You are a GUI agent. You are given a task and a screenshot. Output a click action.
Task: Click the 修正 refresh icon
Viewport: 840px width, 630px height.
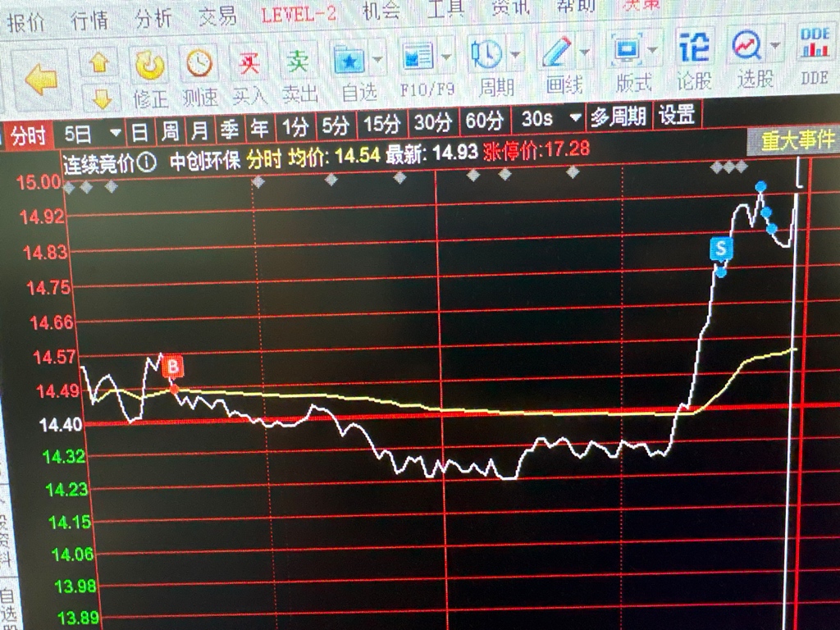click(149, 65)
